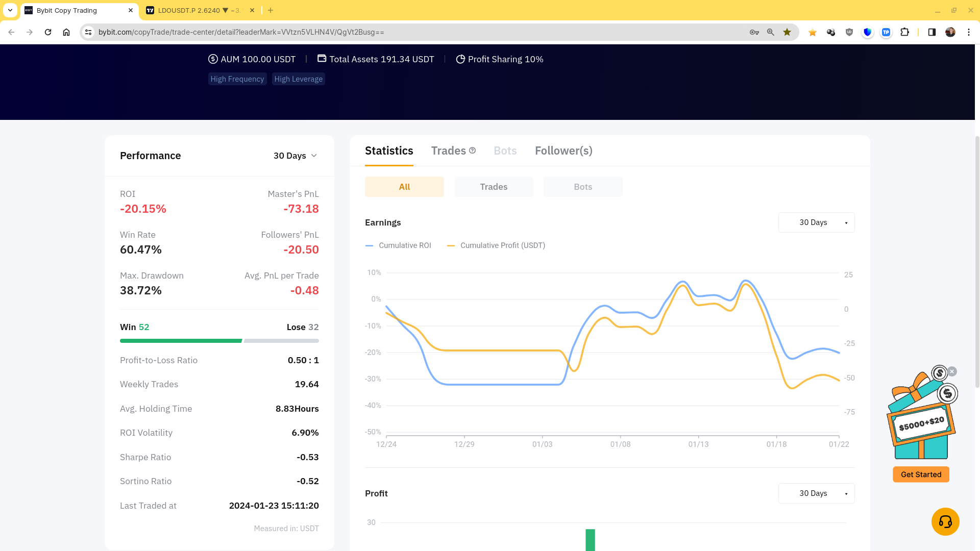980x551 pixels.
Task: Switch to the Follower(s) tab
Action: (563, 151)
